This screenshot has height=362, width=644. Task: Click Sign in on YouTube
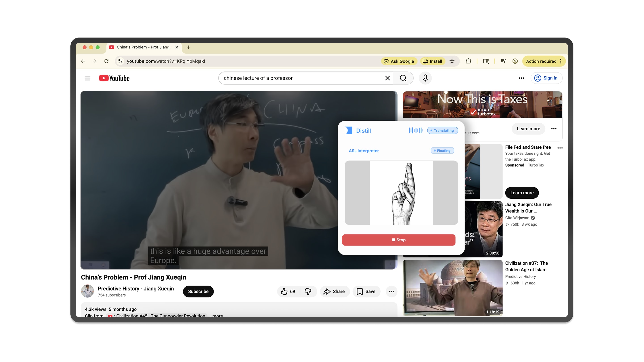click(x=546, y=78)
